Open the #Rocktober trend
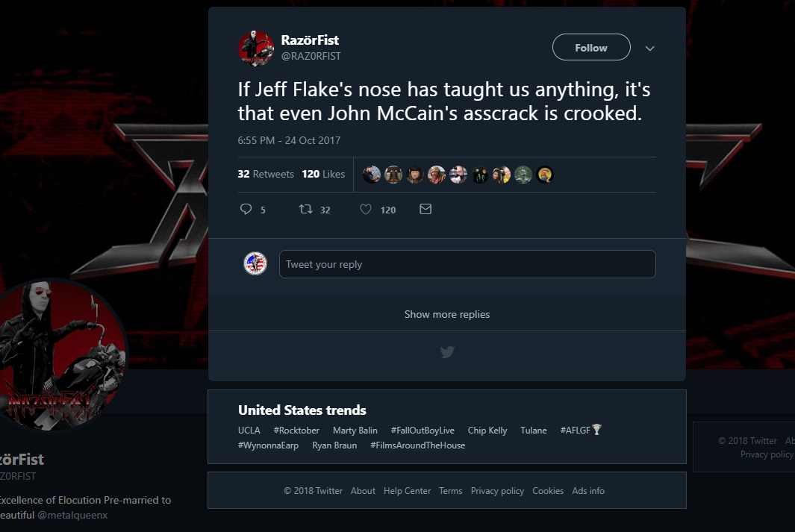Viewport: 795px width, 532px height. pos(296,431)
